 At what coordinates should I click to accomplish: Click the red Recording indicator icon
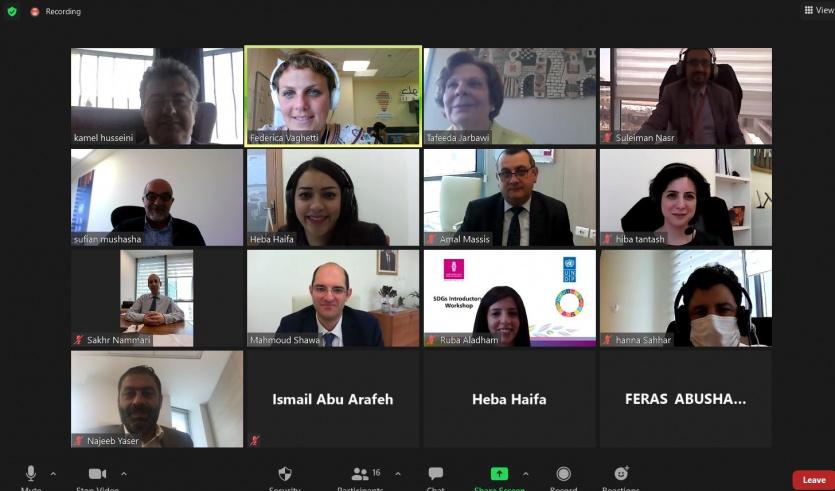35,11
